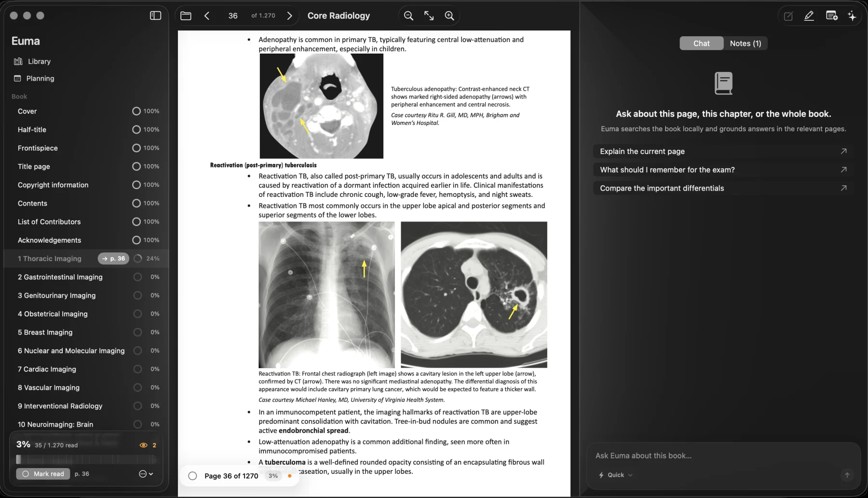The height and width of the screenshot is (498, 868).
Task: Switch to the Chat tab
Action: click(701, 43)
